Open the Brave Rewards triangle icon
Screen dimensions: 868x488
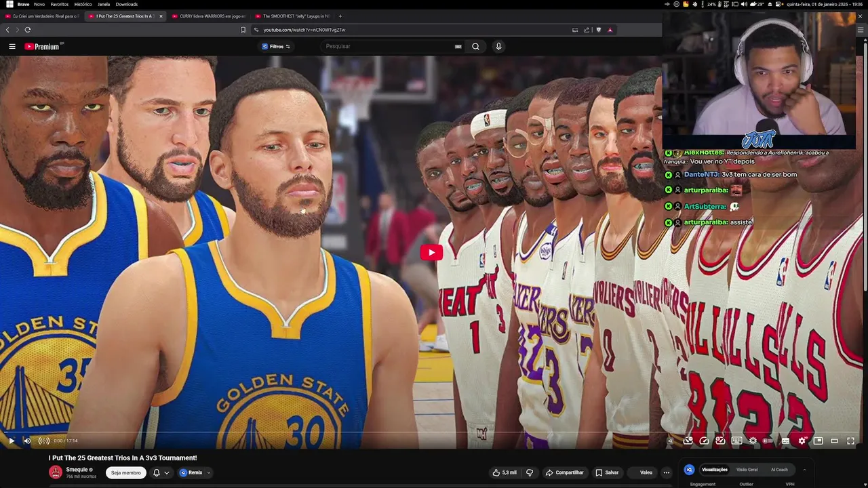tap(610, 30)
